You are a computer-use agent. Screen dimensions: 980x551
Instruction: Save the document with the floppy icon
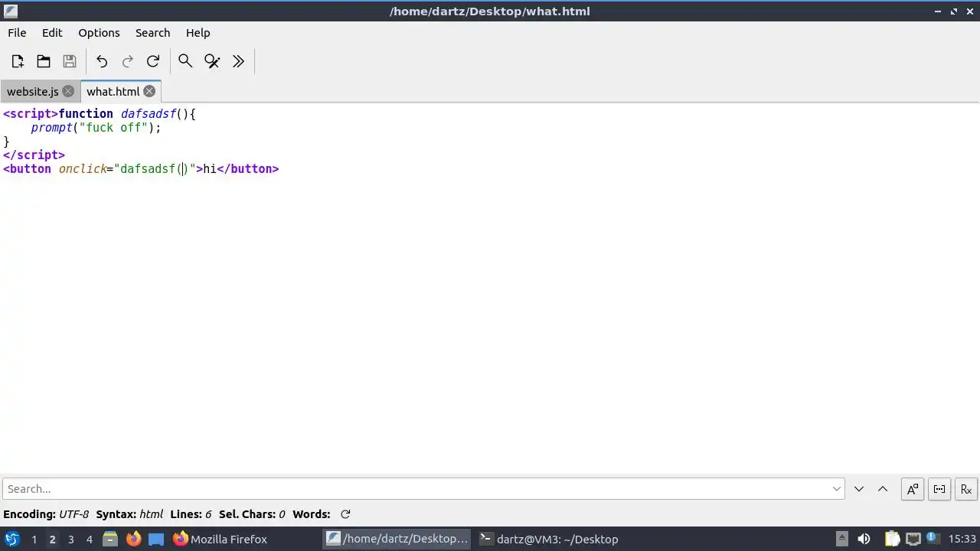click(x=70, y=61)
